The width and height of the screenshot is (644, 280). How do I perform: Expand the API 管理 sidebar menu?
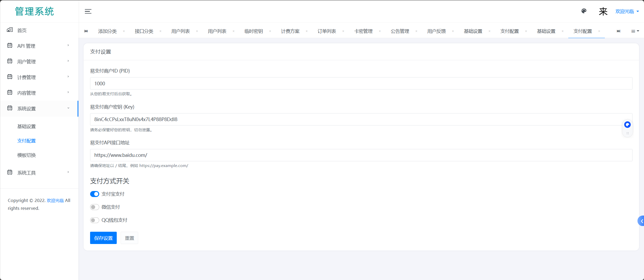point(39,46)
